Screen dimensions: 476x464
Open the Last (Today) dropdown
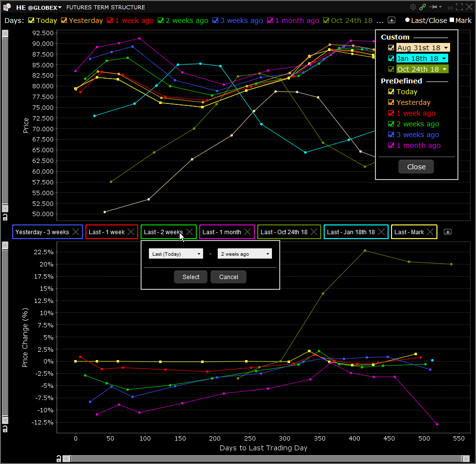(x=175, y=254)
